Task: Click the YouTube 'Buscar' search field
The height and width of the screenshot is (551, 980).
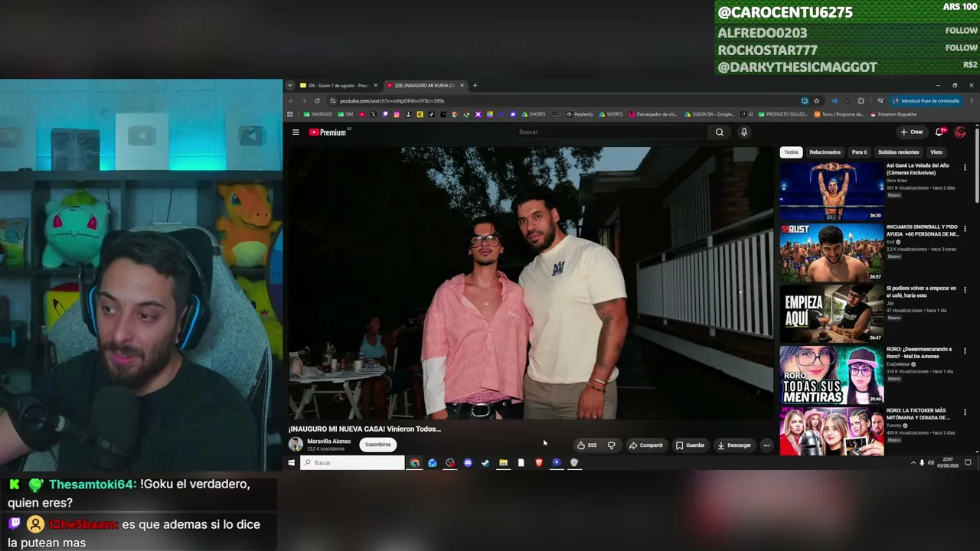Action: click(612, 132)
